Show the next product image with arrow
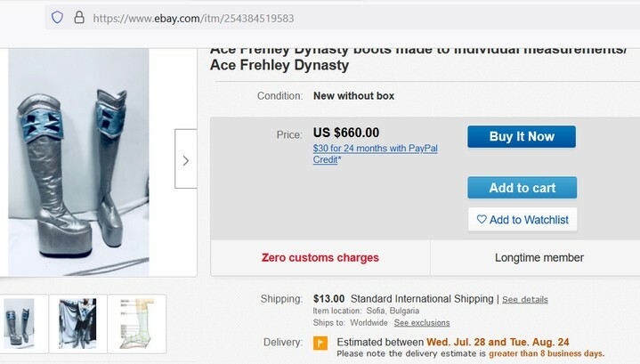 (x=185, y=160)
